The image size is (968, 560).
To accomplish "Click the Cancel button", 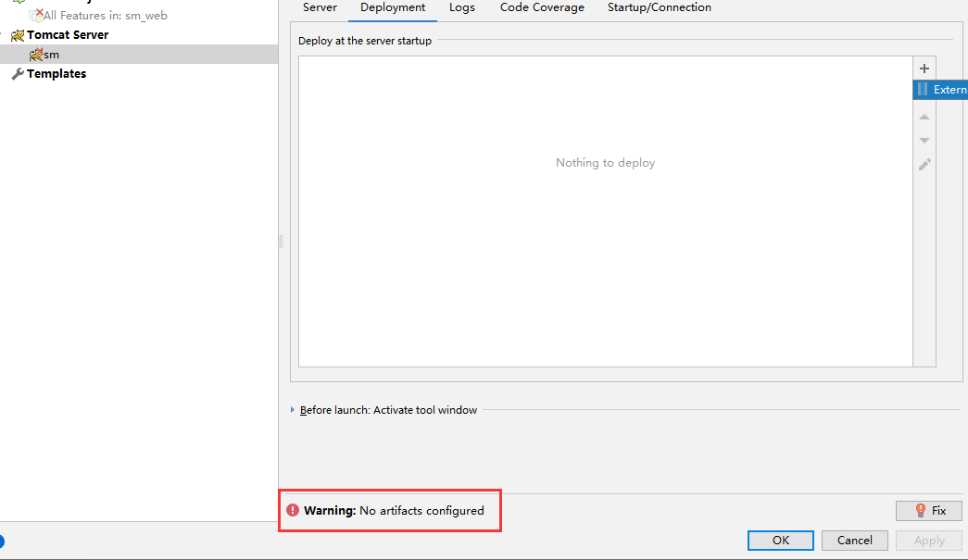I will (x=854, y=541).
